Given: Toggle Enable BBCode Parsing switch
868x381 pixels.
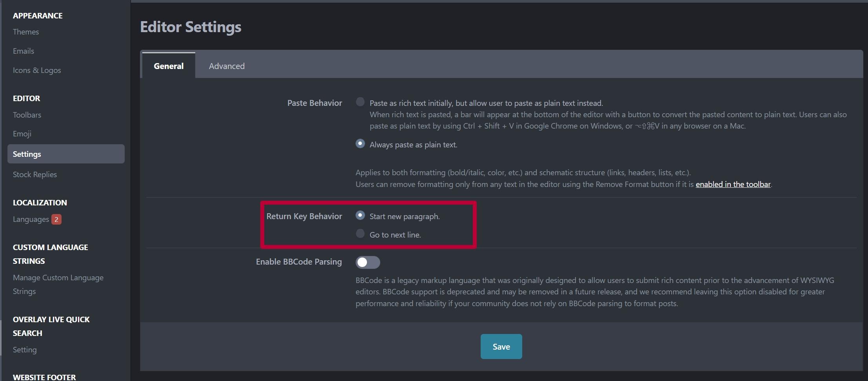Looking at the screenshot, I should [x=368, y=262].
